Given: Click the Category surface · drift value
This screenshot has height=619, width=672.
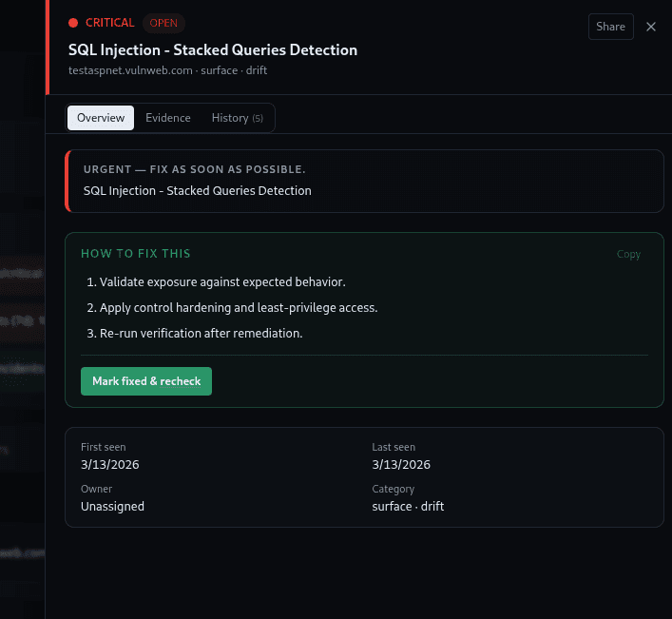Looking at the screenshot, I should [408, 507].
